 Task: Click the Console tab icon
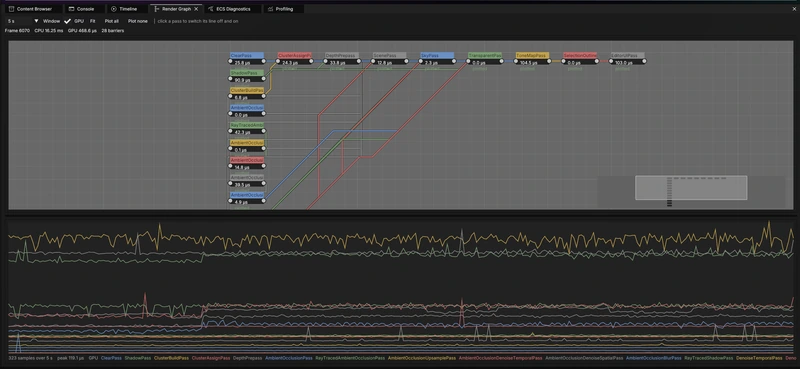pyautogui.click(x=71, y=9)
